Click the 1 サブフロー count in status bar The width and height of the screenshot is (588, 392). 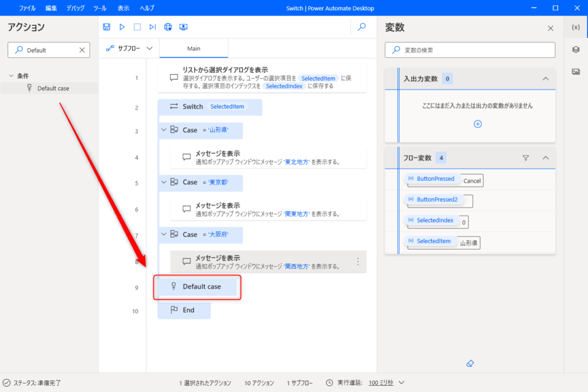(301, 383)
